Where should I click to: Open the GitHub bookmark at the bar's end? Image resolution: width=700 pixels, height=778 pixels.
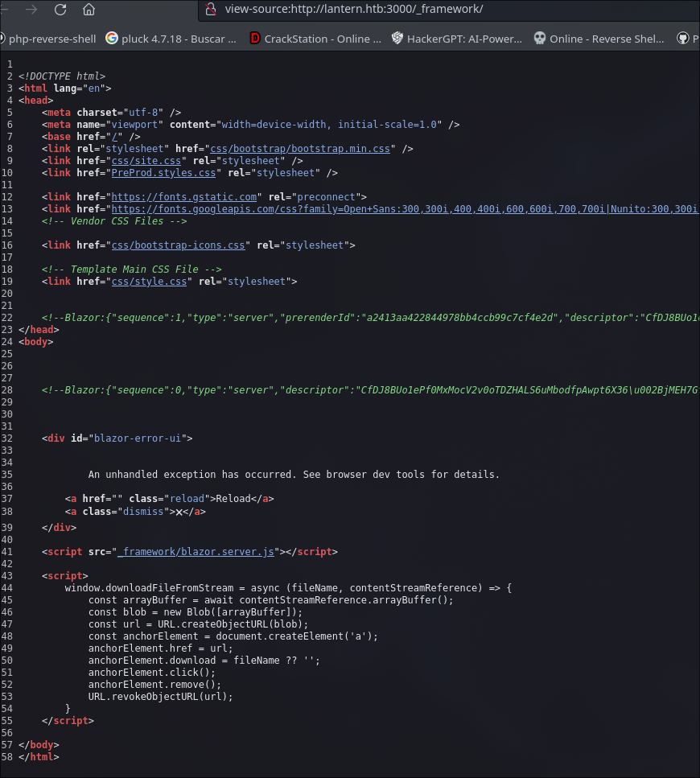[x=688, y=39]
